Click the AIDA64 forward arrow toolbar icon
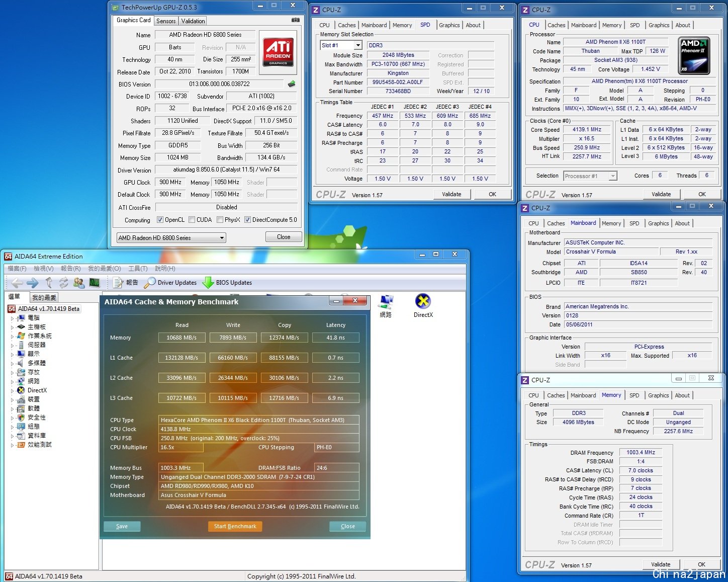This screenshot has width=728, height=582. coord(33,283)
